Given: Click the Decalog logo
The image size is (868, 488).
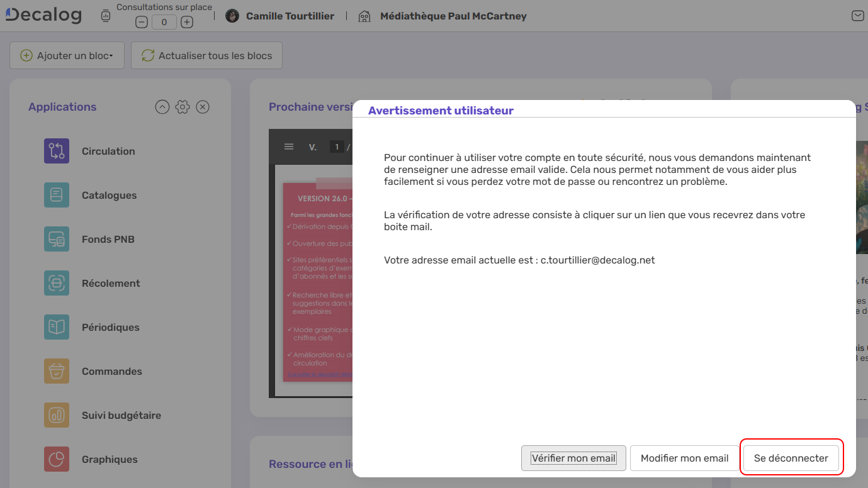Looking at the screenshot, I should [43, 15].
